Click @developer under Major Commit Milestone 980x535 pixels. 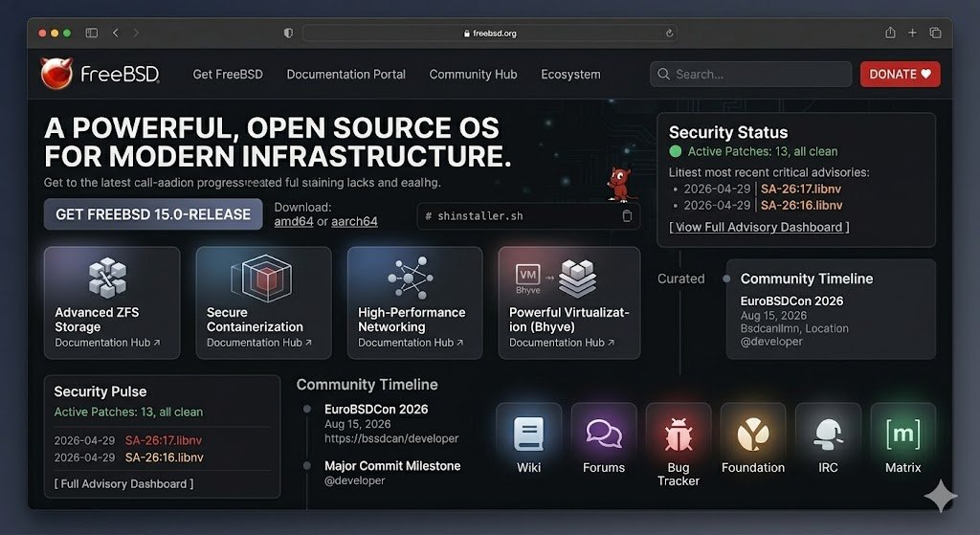(354, 480)
